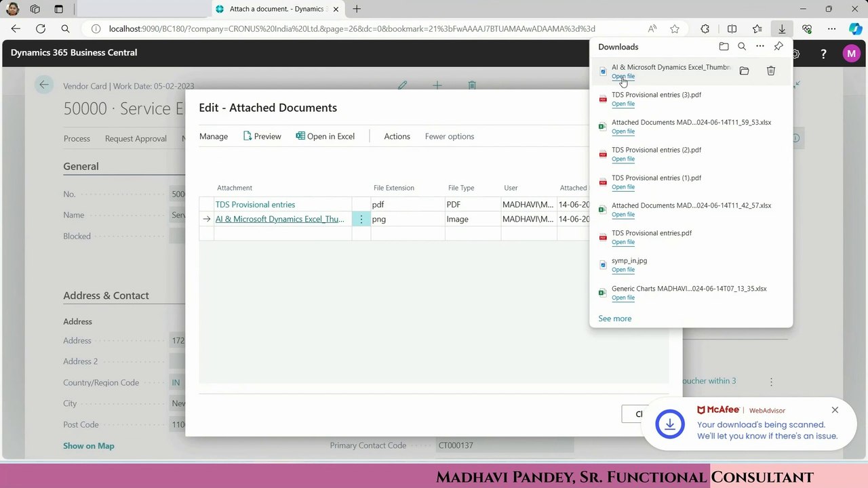Open file TDS Provisional entries (1).pdf
This screenshot has width=868, height=488.
(x=623, y=187)
